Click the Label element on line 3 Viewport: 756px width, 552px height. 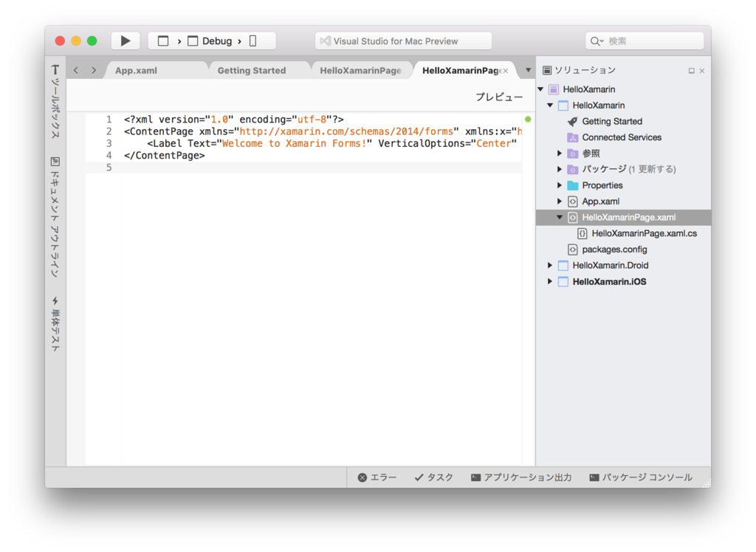tap(331, 143)
